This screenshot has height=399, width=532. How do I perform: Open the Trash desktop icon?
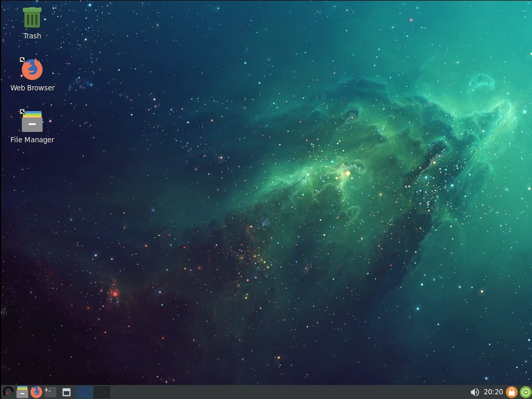click(x=32, y=18)
